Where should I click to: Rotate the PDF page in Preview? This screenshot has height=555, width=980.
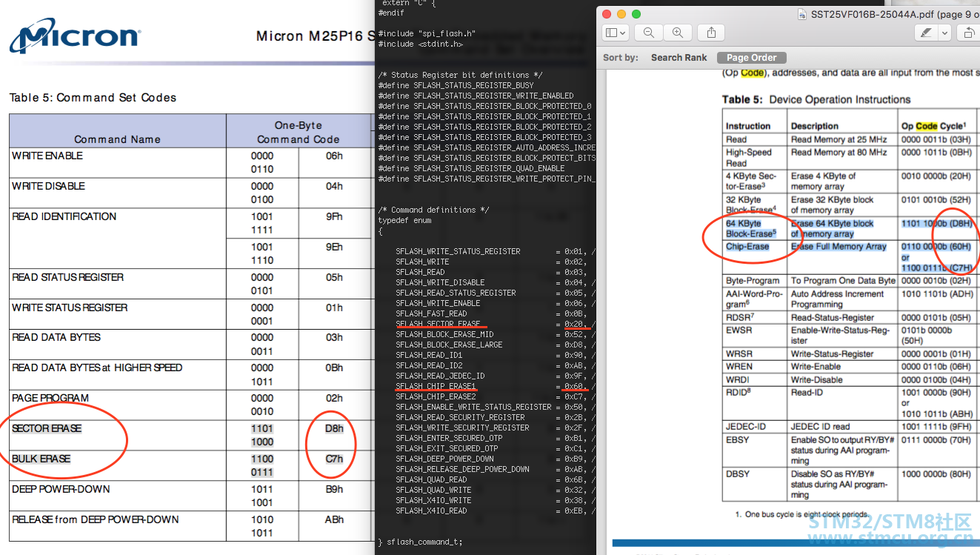click(969, 33)
